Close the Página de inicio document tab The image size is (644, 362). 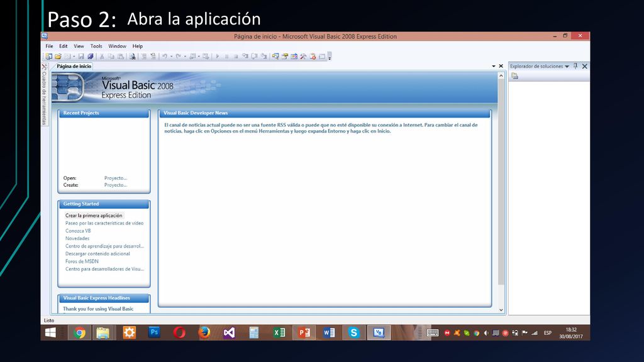[501, 66]
